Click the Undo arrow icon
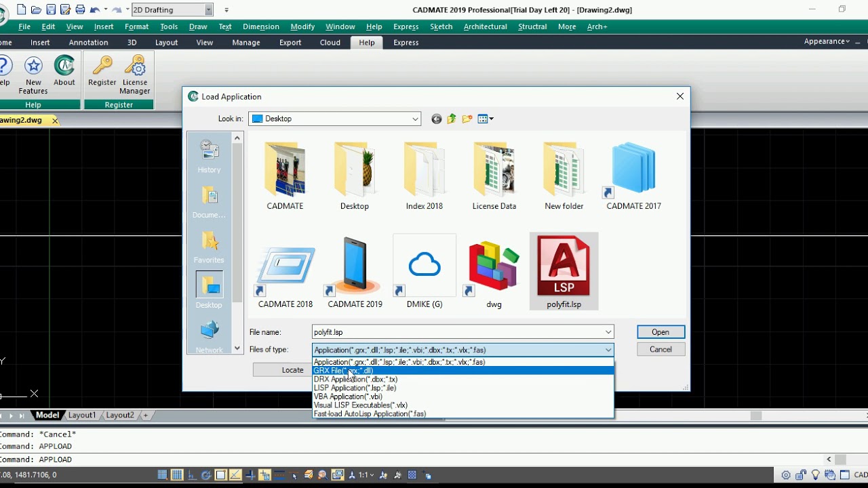The height and width of the screenshot is (488, 868). 95,9
